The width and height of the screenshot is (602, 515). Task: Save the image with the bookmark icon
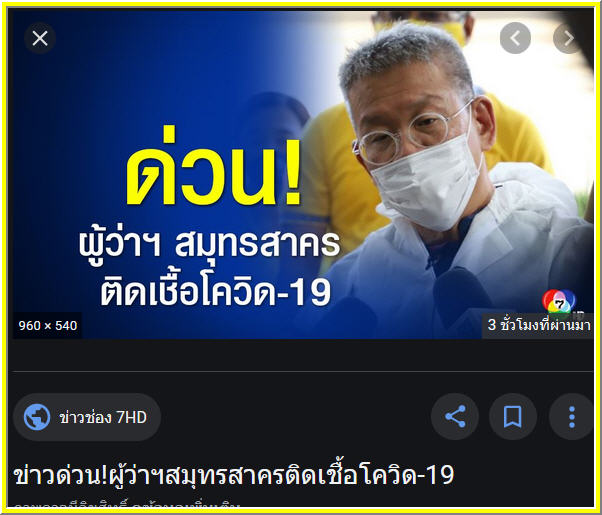tap(513, 416)
